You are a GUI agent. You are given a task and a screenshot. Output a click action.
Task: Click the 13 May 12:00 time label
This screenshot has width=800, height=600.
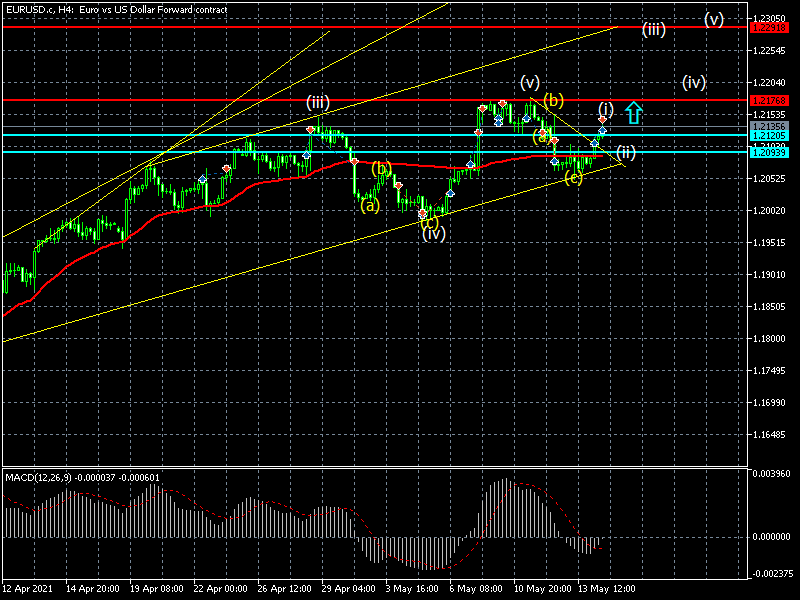point(606,589)
